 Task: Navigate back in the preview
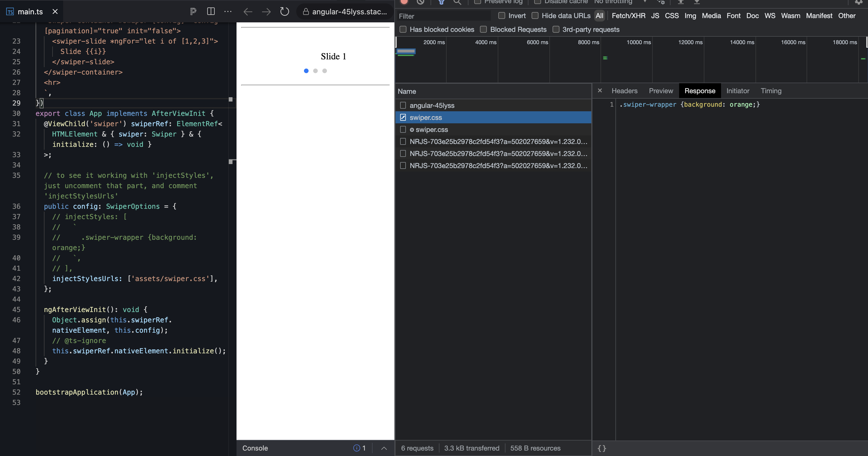pyautogui.click(x=248, y=11)
